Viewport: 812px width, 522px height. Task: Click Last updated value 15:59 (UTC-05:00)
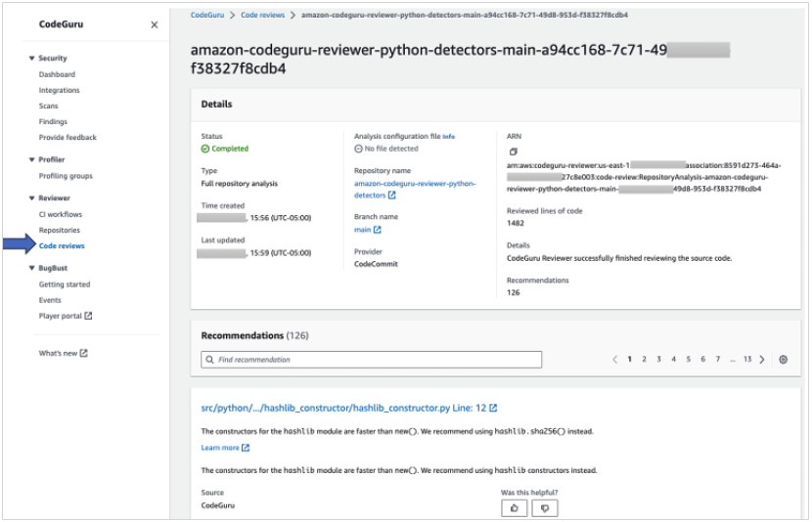(281, 253)
